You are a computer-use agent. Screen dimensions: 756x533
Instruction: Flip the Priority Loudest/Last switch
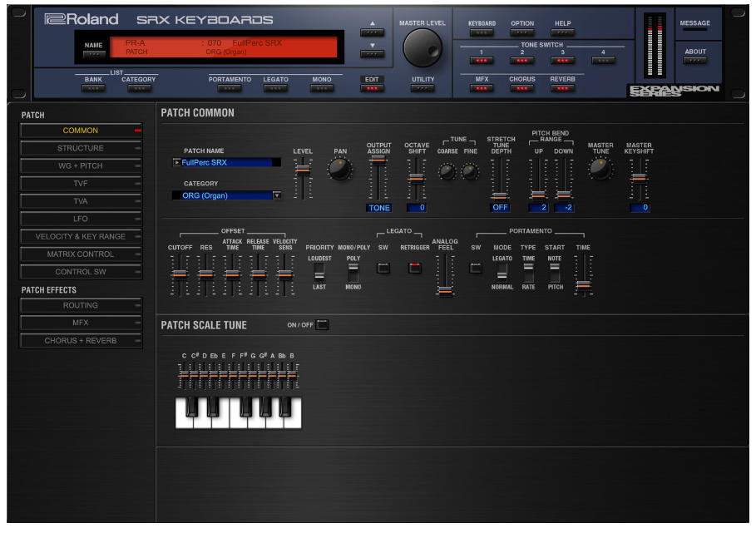[319, 273]
